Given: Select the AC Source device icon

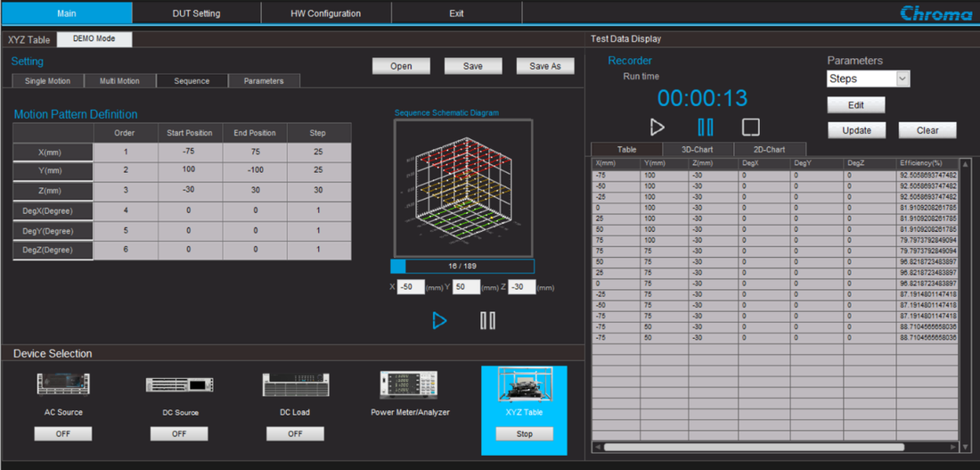Looking at the screenshot, I should pos(63,383).
